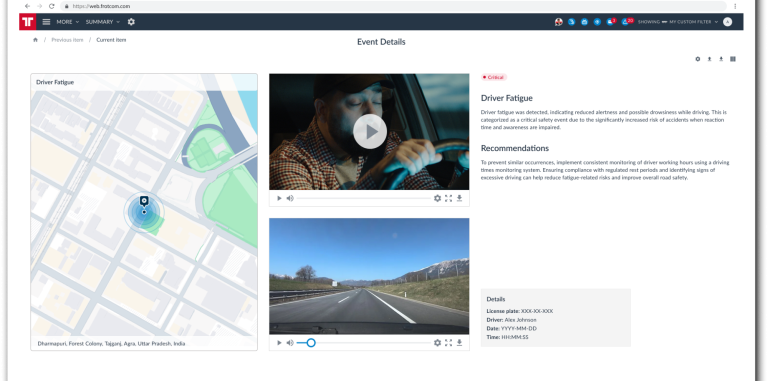Image resolution: width=768 pixels, height=381 pixels.
Task: Click the road camera video frame
Action: click(x=369, y=276)
